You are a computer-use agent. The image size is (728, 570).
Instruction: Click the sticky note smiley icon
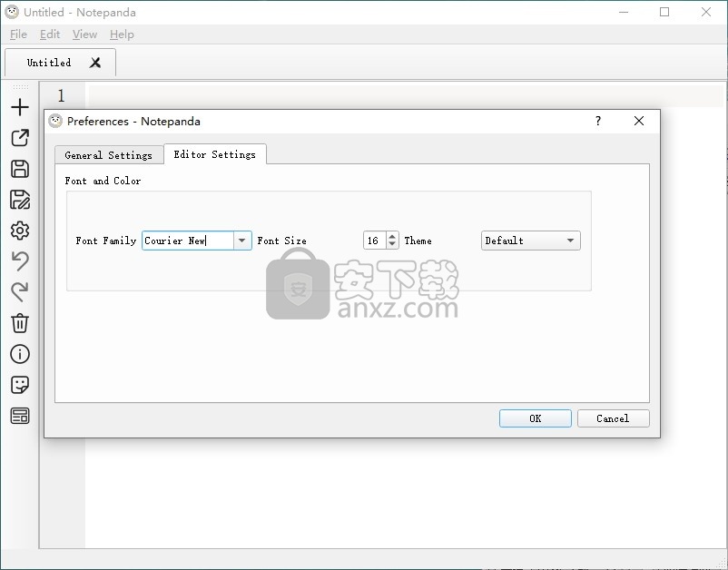(20, 385)
